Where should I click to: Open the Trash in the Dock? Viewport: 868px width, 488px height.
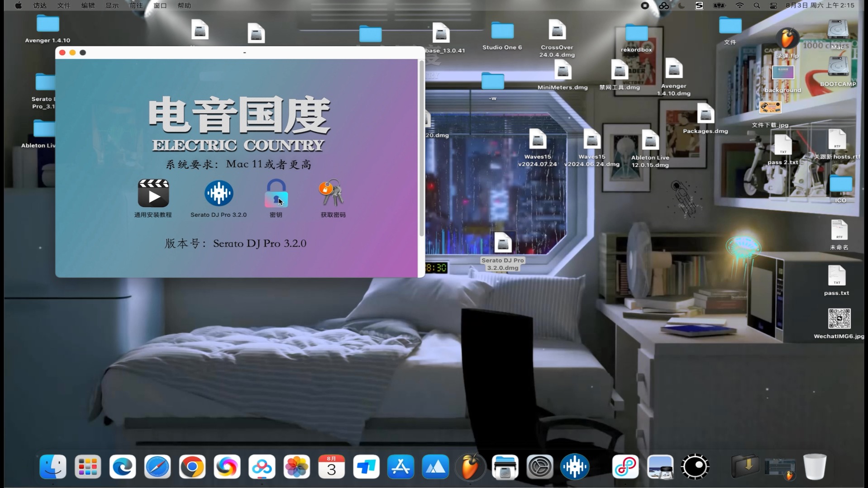pyautogui.click(x=815, y=467)
